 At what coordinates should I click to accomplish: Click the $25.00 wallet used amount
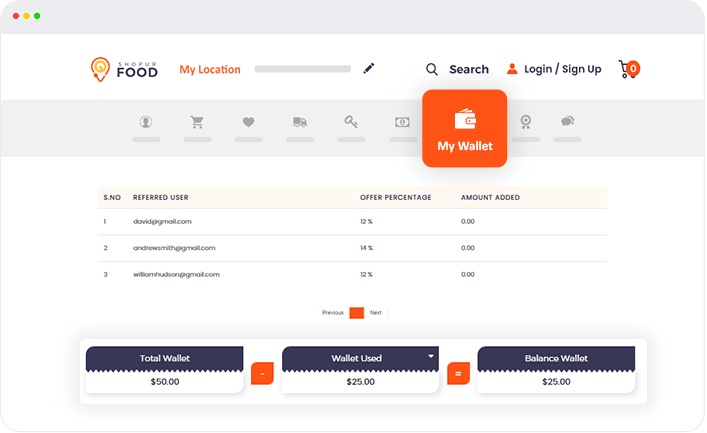360,382
